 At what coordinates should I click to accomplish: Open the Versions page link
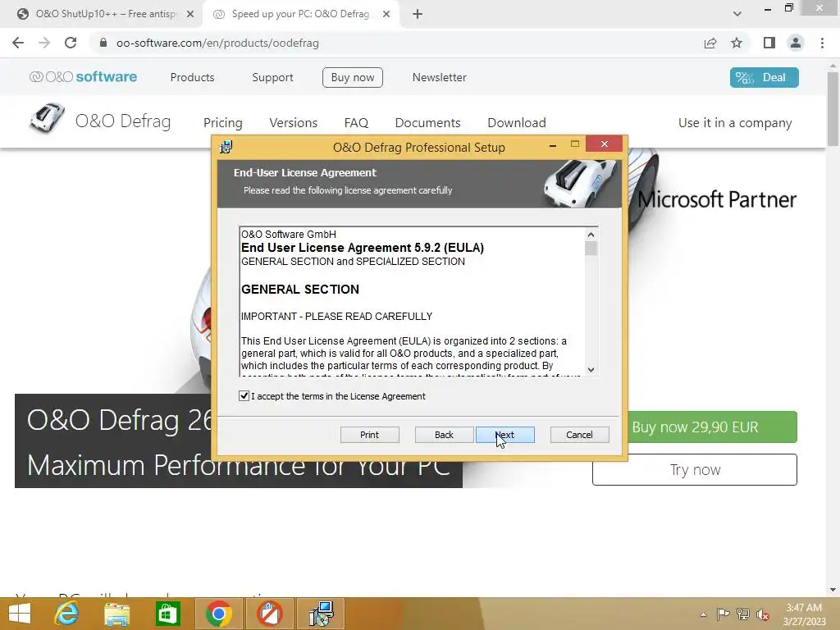[294, 123]
